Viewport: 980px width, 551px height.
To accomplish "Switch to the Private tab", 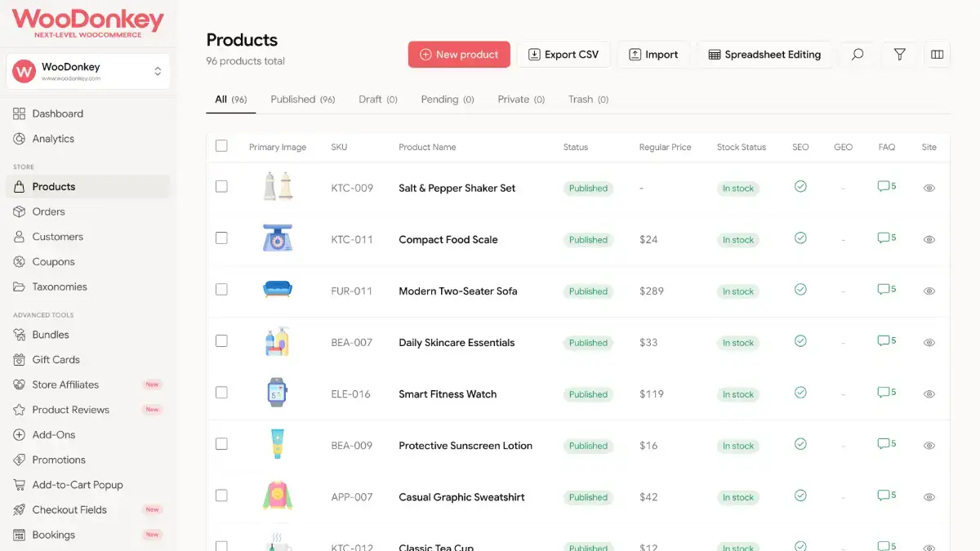I will 521,100.
